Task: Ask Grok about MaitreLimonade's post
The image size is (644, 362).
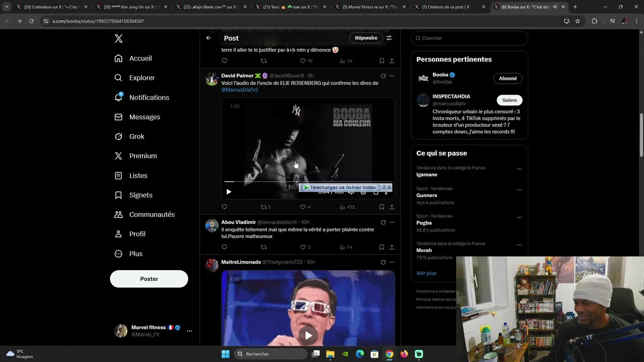Action: [x=383, y=262]
